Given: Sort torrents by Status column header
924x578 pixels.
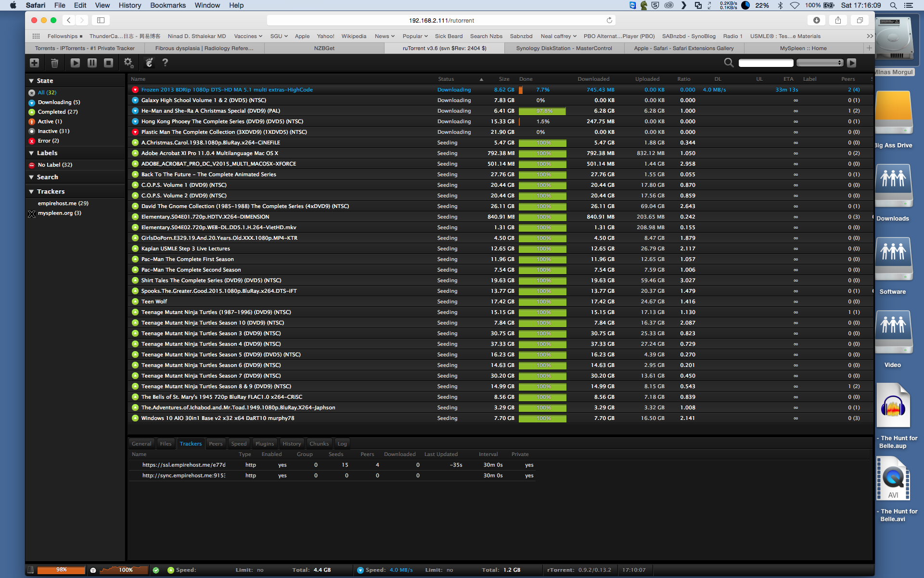Looking at the screenshot, I should click(x=446, y=79).
